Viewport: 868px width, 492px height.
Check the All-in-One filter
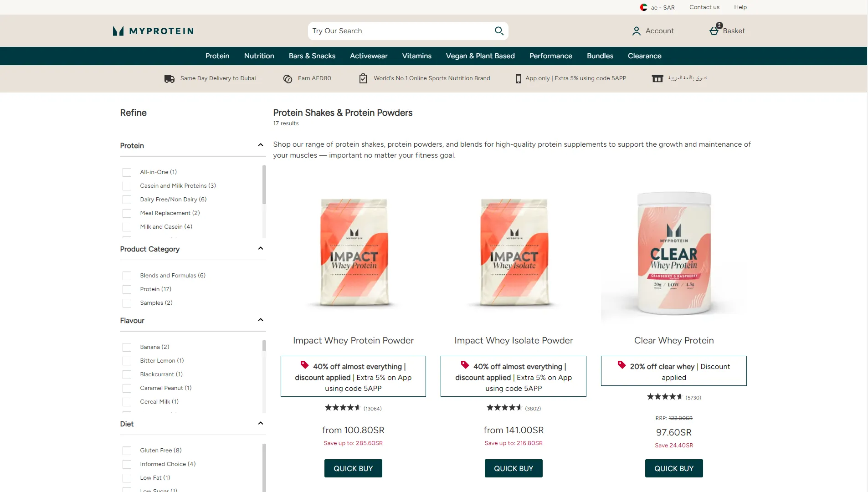(127, 172)
